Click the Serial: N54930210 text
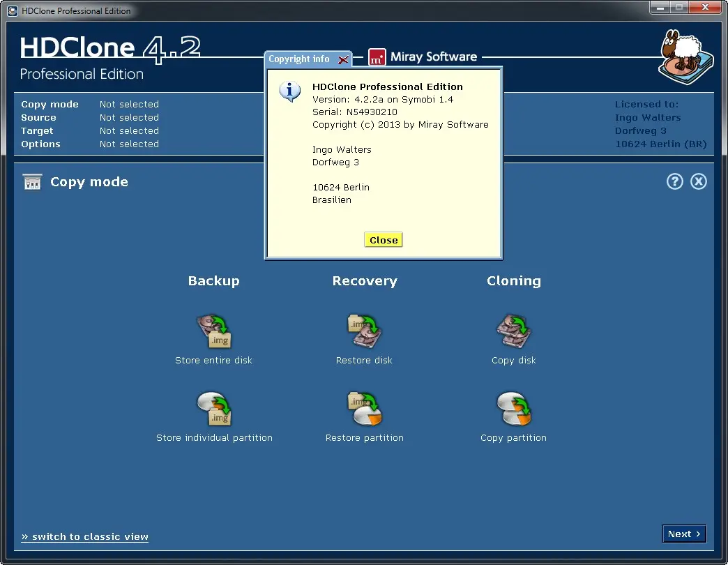The image size is (728, 565). point(355,112)
